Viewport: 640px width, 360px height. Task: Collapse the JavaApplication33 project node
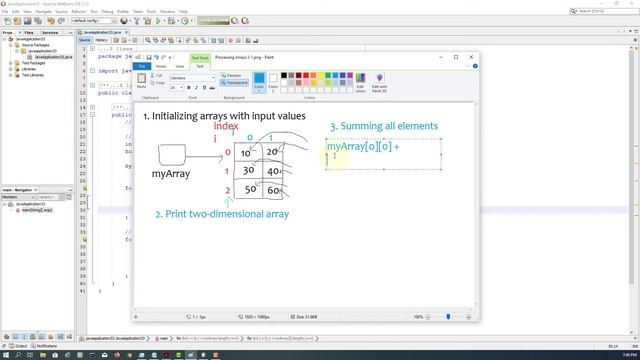pos(5,39)
